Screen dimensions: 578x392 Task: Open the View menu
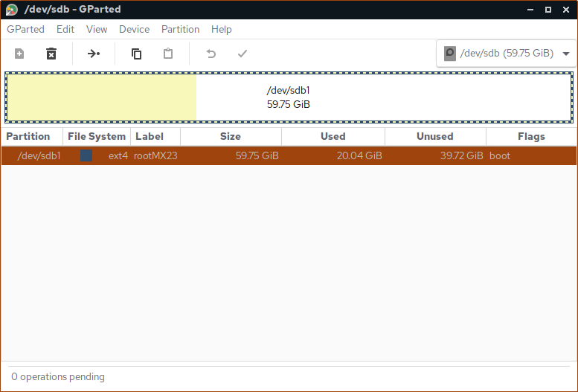97,29
